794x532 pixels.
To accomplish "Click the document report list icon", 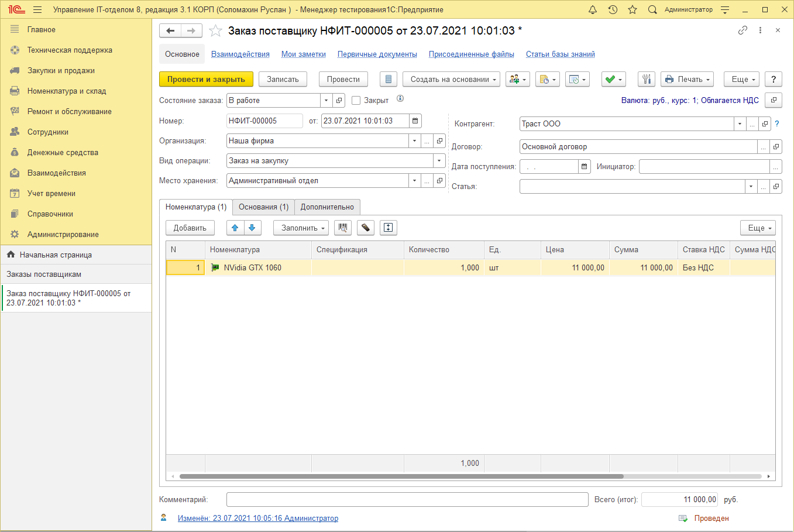I will coord(389,80).
